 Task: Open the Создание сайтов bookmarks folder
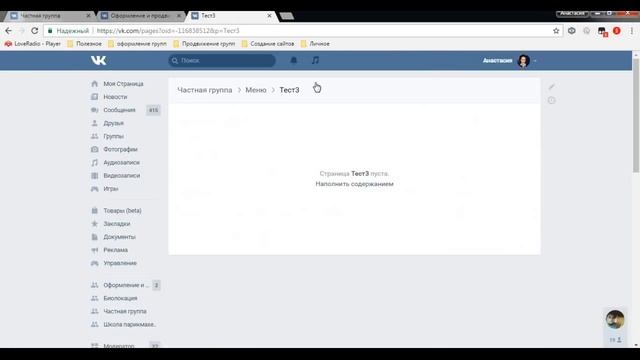268,44
